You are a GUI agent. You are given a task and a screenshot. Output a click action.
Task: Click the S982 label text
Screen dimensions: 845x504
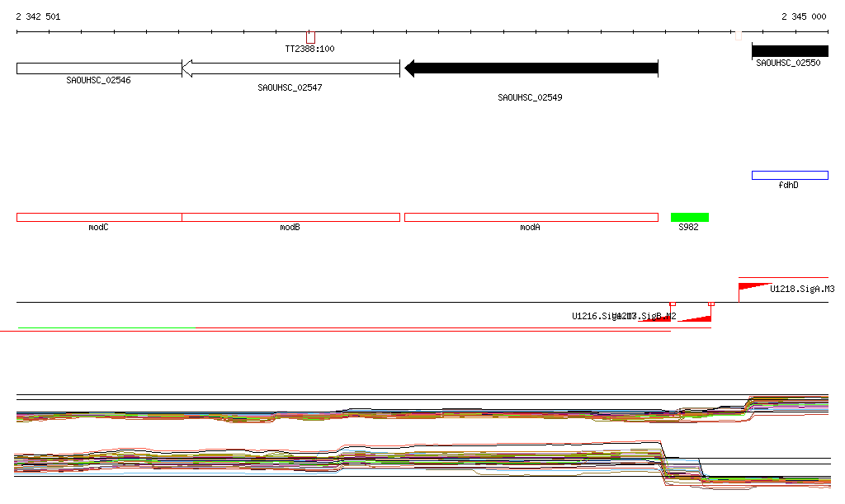tap(688, 227)
